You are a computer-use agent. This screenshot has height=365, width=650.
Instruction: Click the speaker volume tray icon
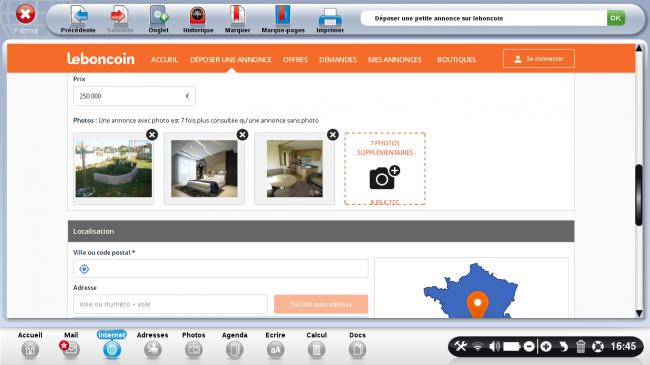(x=494, y=346)
